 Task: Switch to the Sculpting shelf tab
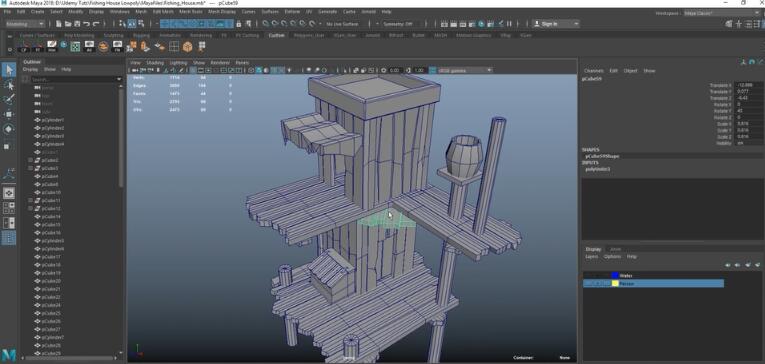(x=113, y=35)
